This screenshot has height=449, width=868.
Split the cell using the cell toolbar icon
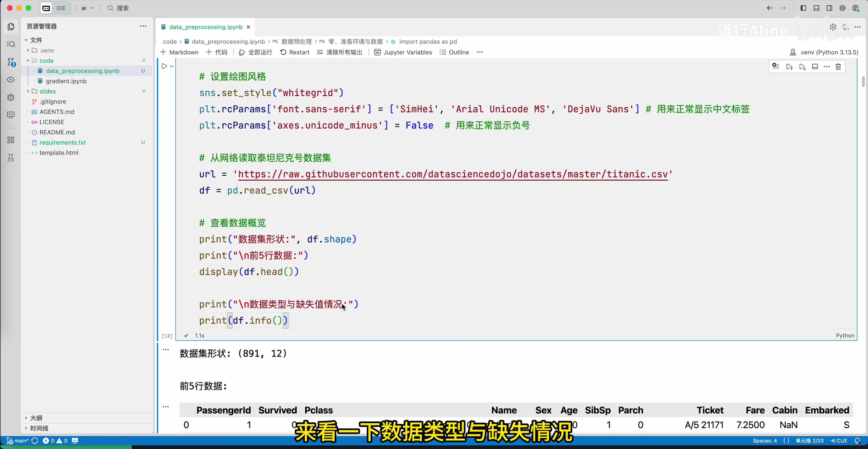pyautogui.click(x=815, y=67)
